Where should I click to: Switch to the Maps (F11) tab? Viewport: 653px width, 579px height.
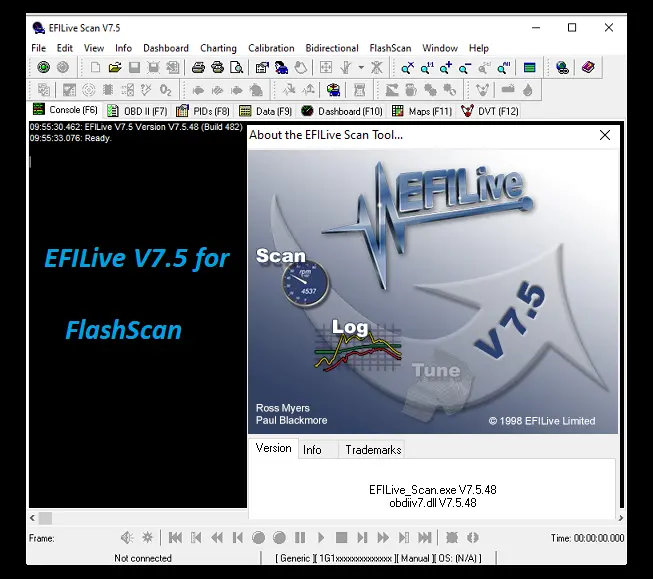422,111
